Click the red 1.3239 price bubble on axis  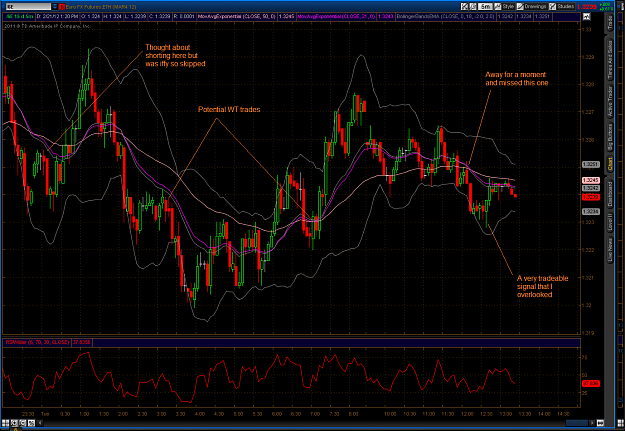(590, 197)
